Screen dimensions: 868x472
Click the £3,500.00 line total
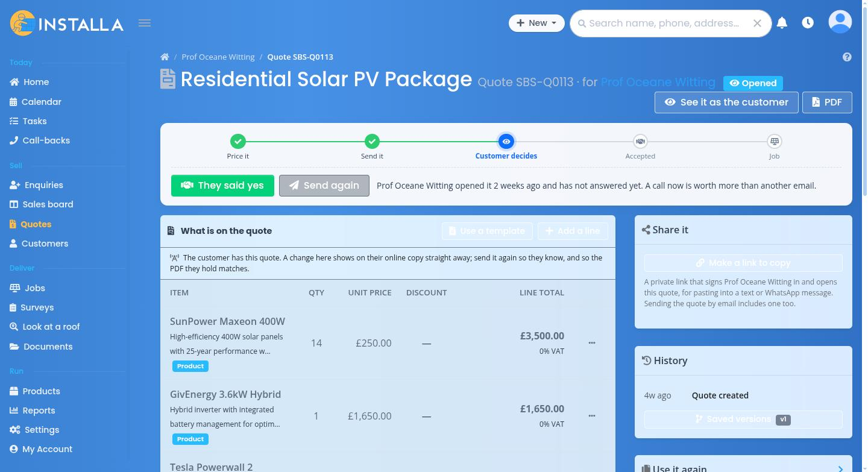pyautogui.click(x=542, y=336)
